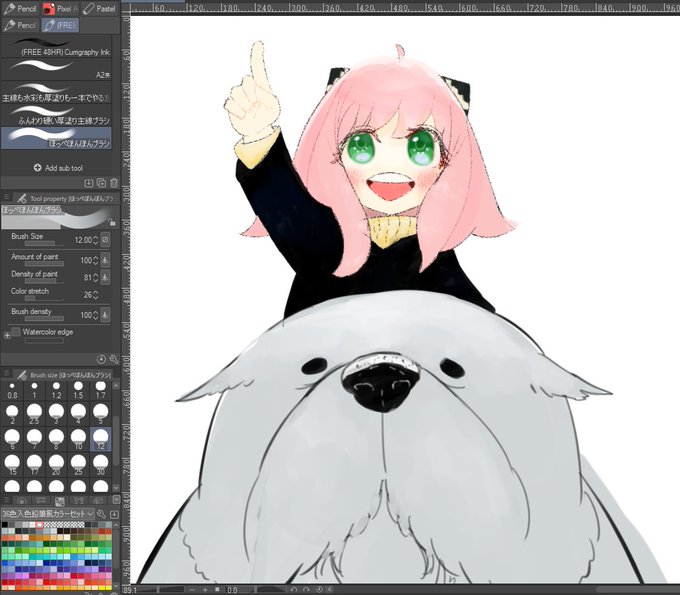The height and width of the screenshot is (595, 680).
Task: Select the (FREE tool group tab
Action: [60, 25]
